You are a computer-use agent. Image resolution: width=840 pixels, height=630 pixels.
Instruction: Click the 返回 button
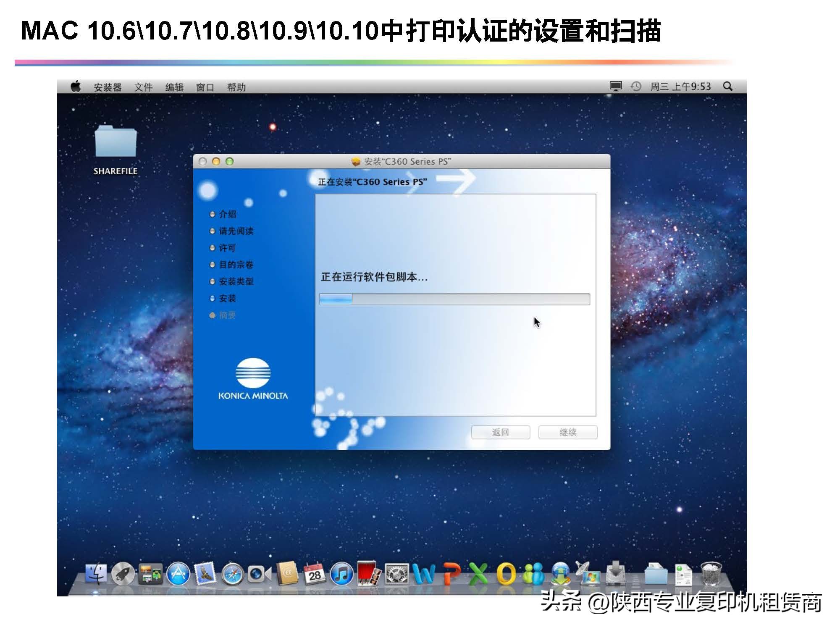click(x=500, y=432)
